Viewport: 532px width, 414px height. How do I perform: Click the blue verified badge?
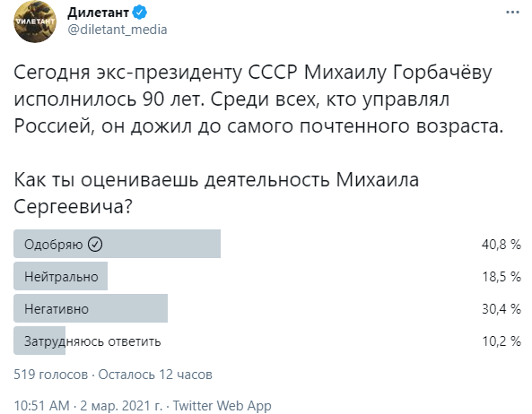click(x=139, y=13)
